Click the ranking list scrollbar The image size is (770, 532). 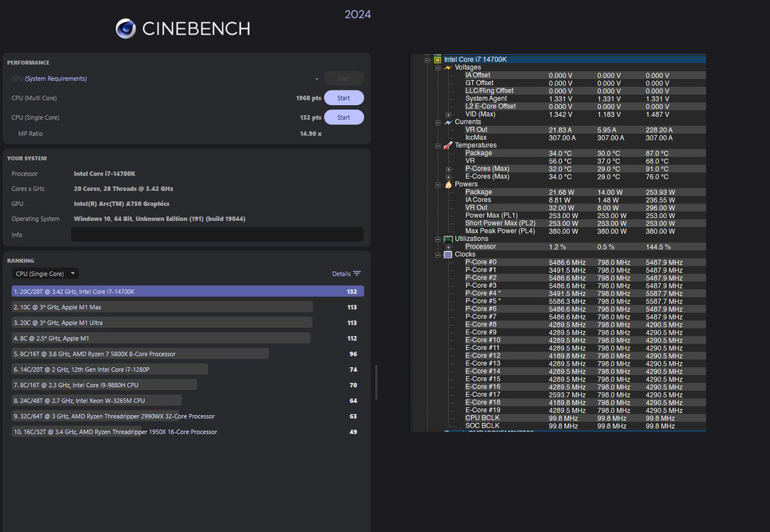pyautogui.click(x=376, y=382)
